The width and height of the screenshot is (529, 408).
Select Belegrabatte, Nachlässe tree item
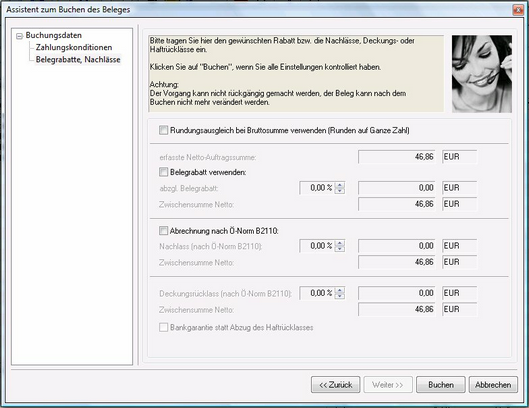(78, 59)
